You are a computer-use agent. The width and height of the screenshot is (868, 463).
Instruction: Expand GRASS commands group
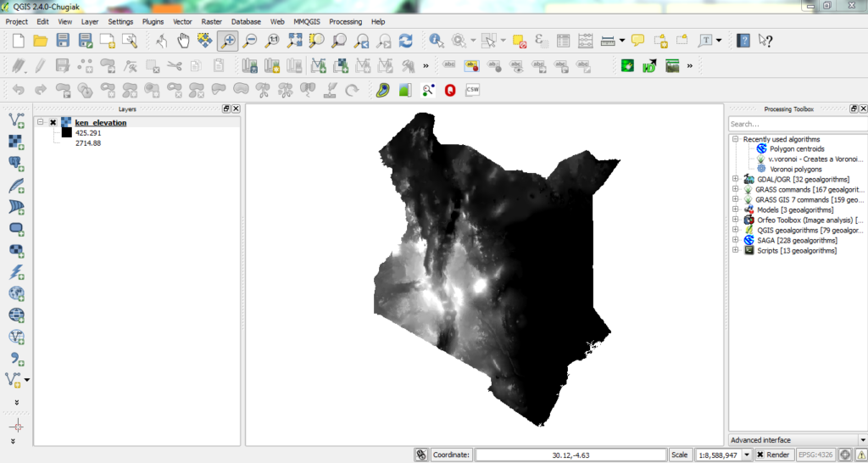pos(736,189)
